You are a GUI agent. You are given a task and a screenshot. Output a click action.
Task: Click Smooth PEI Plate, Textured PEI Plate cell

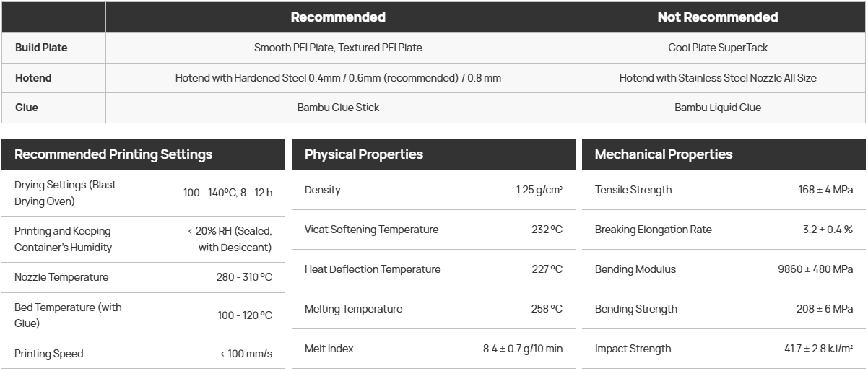[338, 48]
